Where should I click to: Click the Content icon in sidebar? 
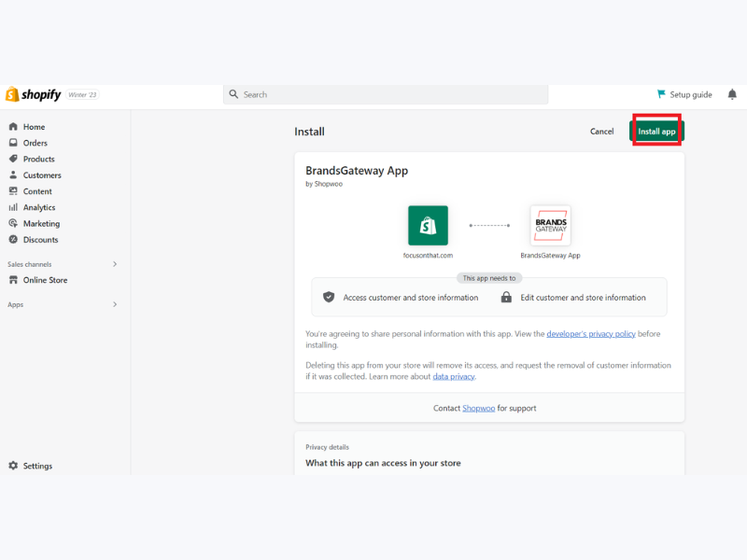click(13, 191)
